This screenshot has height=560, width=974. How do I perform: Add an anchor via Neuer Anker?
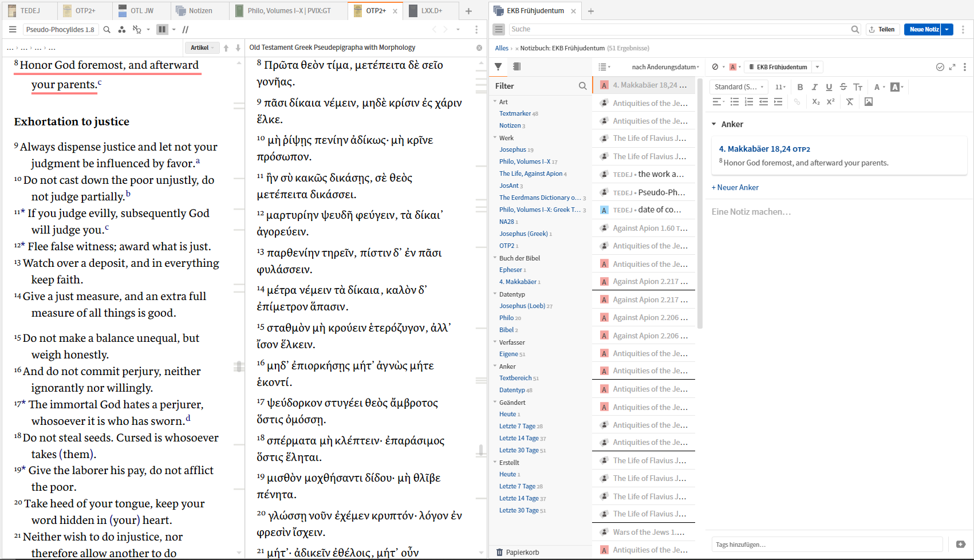pos(735,187)
